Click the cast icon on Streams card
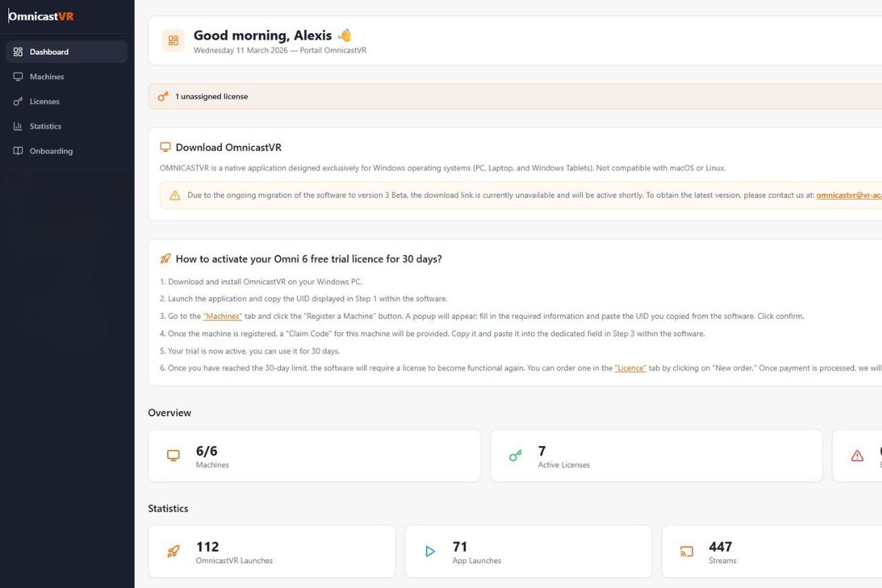Image resolution: width=882 pixels, height=588 pixels. (x=686, y=551)
